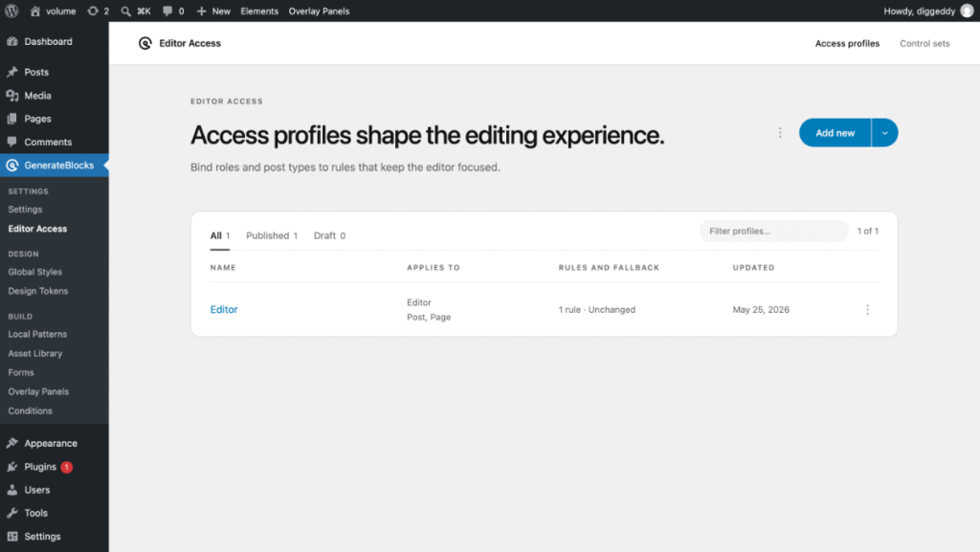Click Howdy, diggeddy account link
Image resolution: width=980 pixels, height=552 pixels.
pyautogui.click(x=920, y=11)
